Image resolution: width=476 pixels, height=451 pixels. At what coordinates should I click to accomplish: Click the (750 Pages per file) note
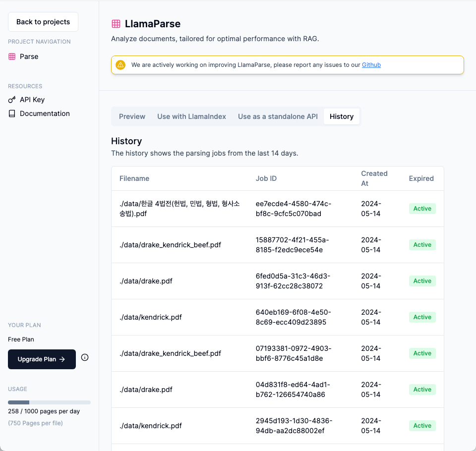[35, 423]
